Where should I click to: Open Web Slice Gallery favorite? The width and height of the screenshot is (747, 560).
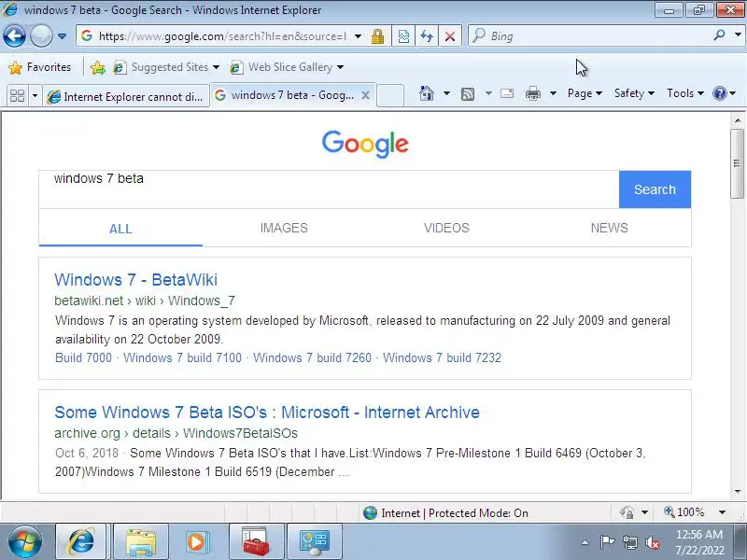click(287, 67)
